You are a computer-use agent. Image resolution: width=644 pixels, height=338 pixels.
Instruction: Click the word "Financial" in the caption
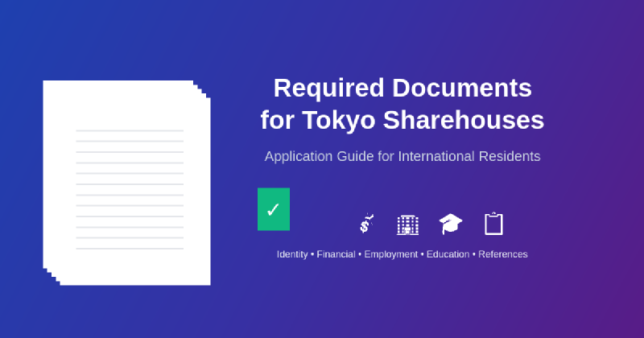click(x=336, y=254)
